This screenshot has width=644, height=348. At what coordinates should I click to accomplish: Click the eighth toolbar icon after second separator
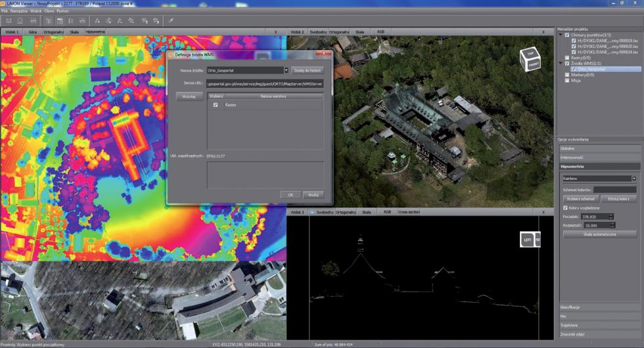pos(97,20)
